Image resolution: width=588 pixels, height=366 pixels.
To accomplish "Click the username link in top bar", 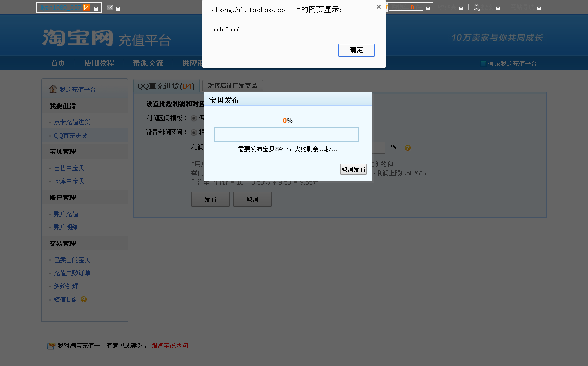I will (60, 8).
